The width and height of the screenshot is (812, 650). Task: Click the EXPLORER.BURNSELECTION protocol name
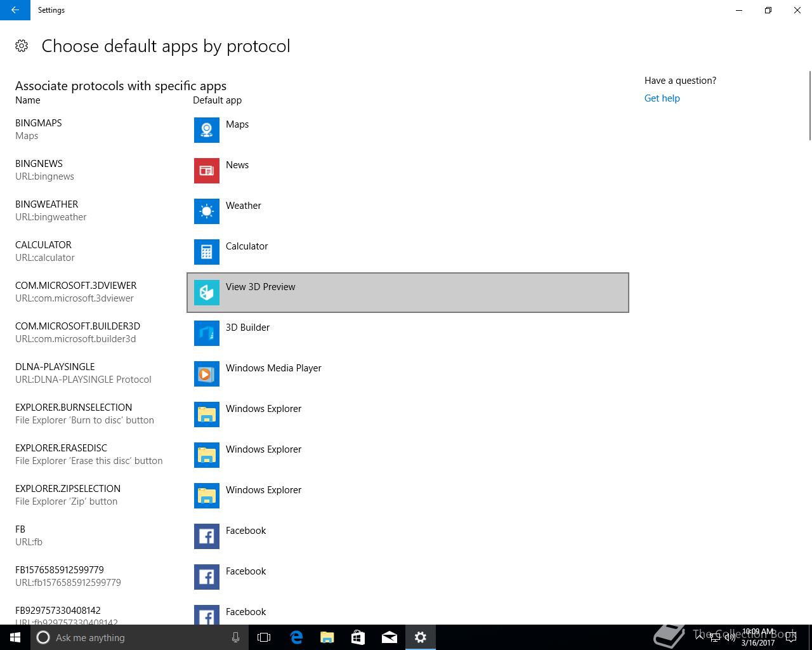(x=74, y=408)
